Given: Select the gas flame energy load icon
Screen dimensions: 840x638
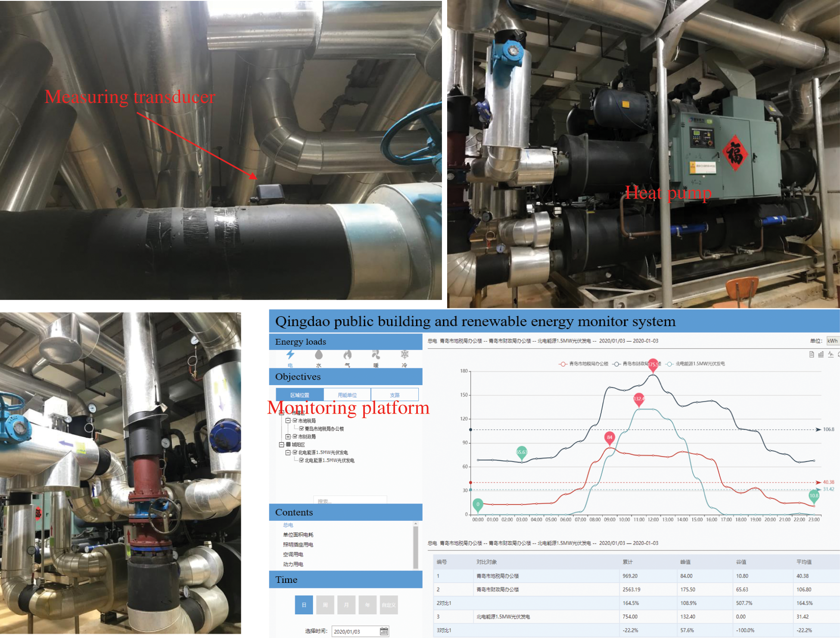Looking at the screenshot, I should 347,355.
